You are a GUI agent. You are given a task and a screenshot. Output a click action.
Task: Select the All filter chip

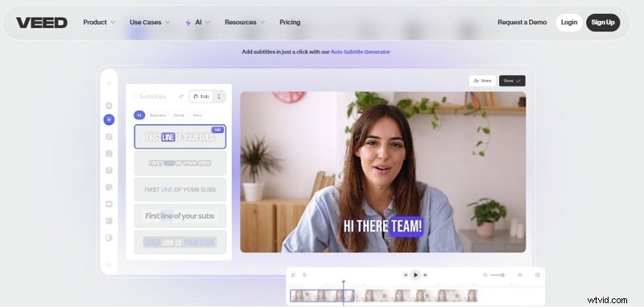pyautogui.click(x=139, y=115)
